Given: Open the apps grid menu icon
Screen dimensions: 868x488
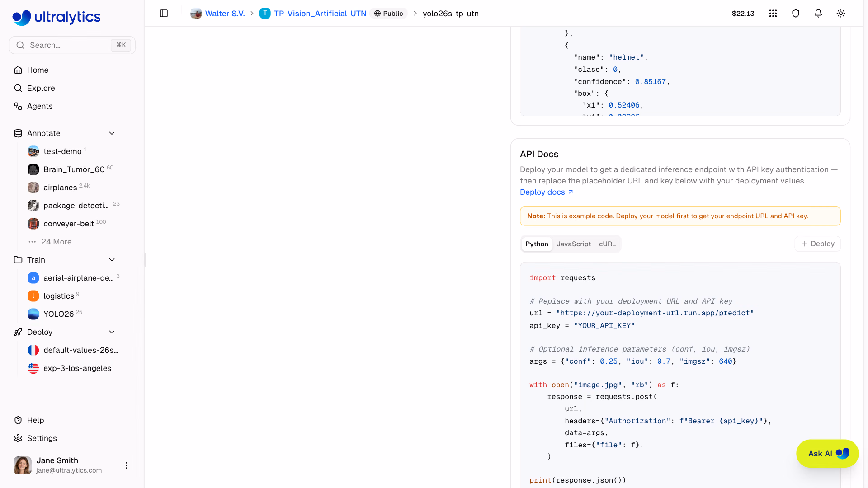Looking at the screenshot, I should point(773,14).
